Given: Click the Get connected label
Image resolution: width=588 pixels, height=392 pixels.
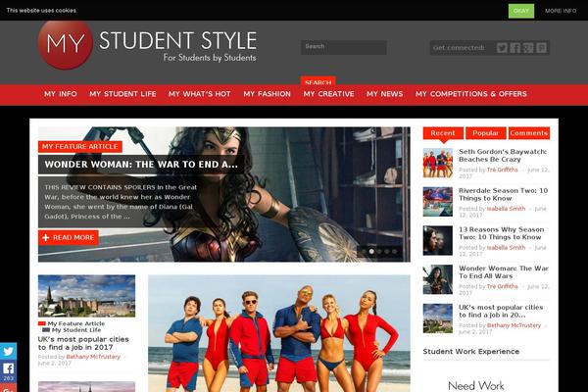Looking at the screenshot, I should 459,48.
